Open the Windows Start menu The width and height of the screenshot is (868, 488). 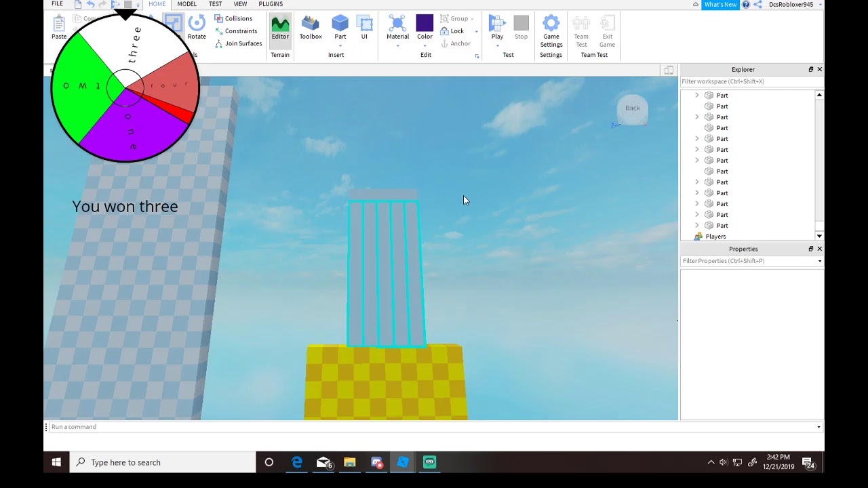click(56, 462)
